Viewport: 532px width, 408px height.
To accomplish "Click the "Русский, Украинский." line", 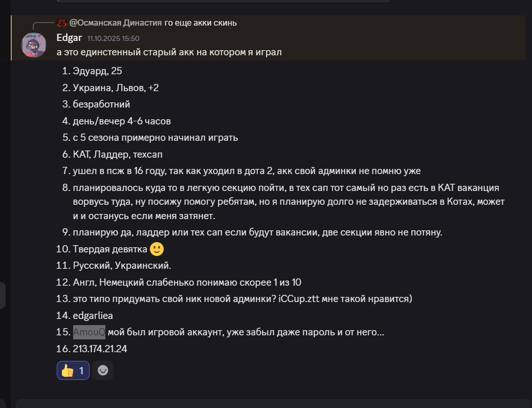I will click(122, 266).
